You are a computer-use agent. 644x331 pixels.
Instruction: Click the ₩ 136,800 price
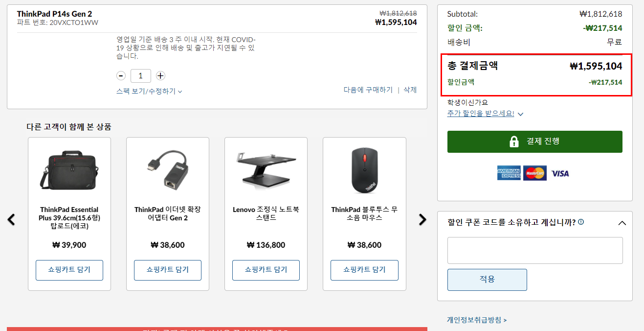266,245
